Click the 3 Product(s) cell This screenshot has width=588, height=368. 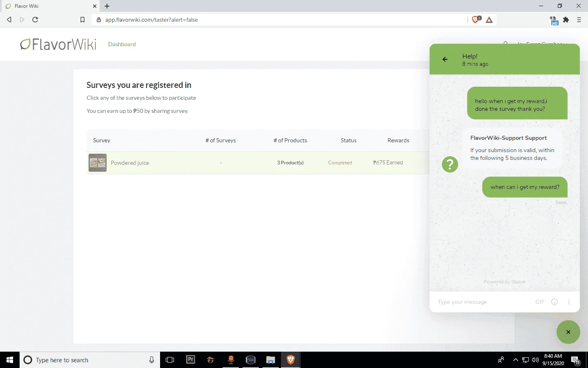[x=290, y=163]
